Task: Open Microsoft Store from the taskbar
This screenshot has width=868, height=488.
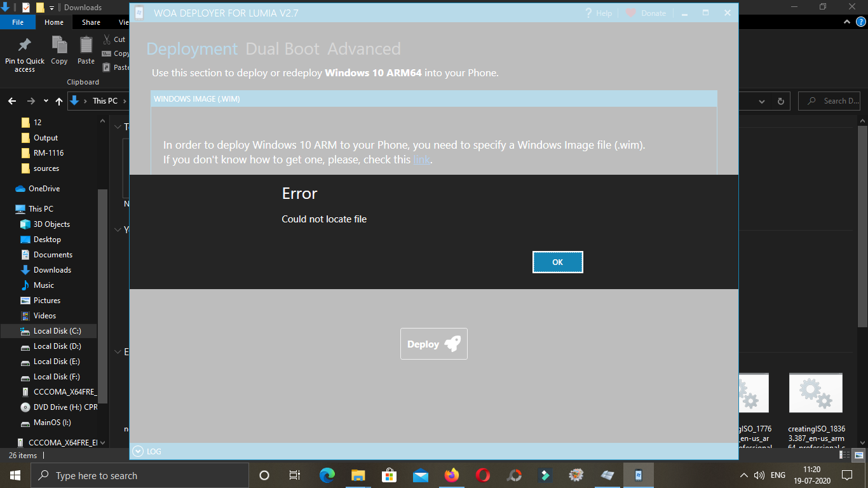Action: coord(389,475)
